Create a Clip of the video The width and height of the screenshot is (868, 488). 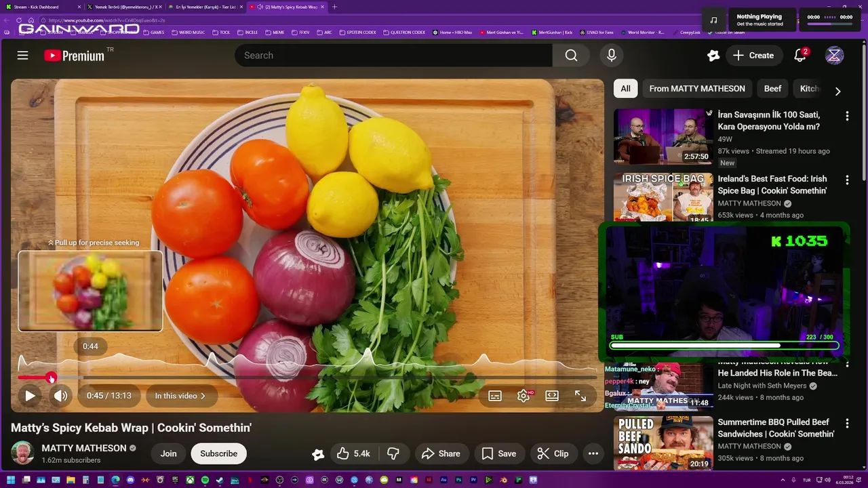click(x=553, y=454)
